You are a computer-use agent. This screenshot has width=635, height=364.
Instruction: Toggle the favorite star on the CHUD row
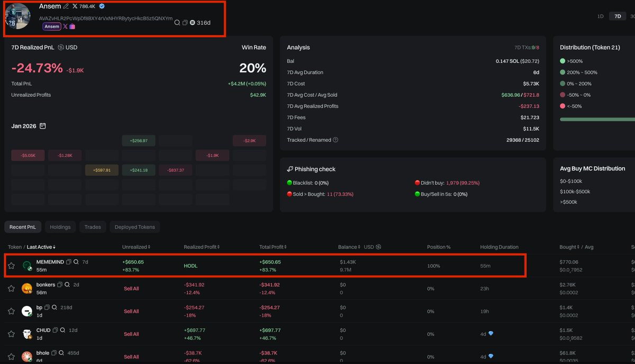coord(11,334)
